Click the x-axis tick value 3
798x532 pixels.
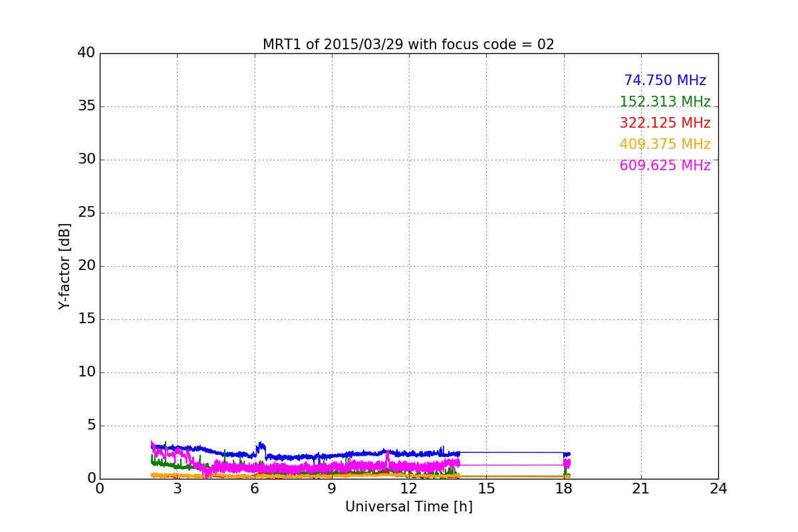(177, 489)
